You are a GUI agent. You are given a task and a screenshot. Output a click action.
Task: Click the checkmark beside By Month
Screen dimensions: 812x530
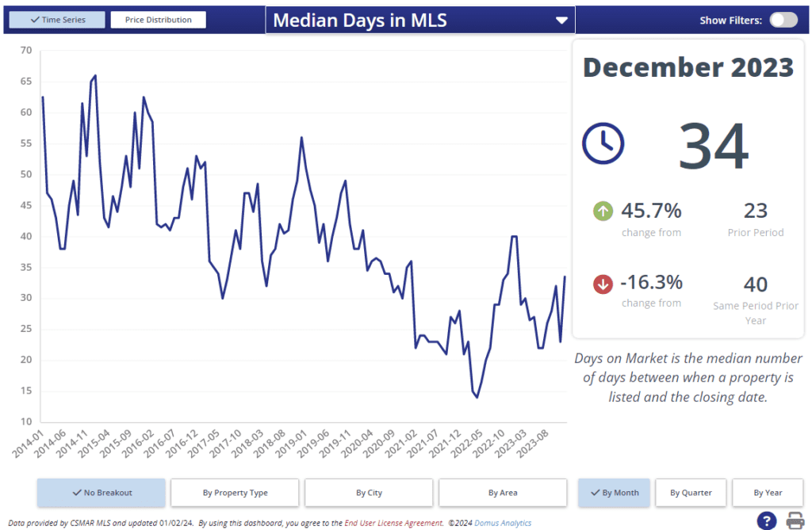pyautogui.click(x=596, y=492)
